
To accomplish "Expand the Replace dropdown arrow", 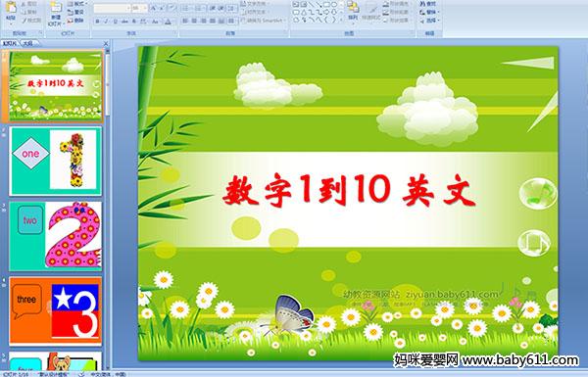I will (x=439, y=13).
